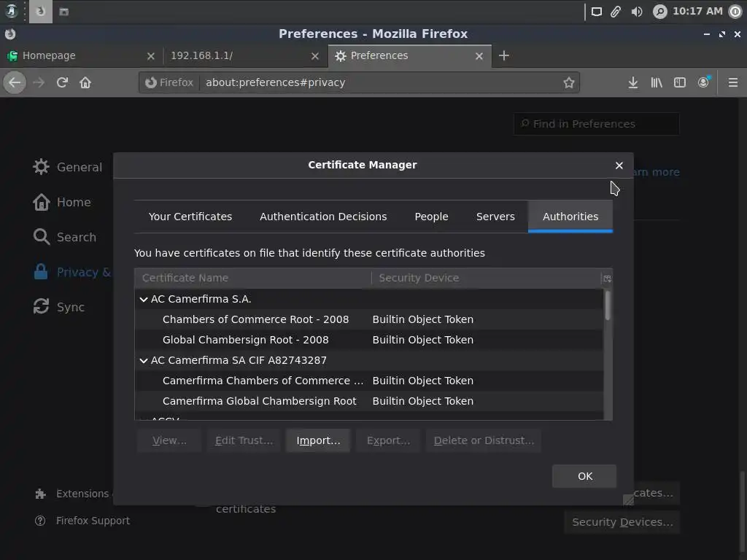This screenshot has height=560, width=747.
Task: Select Chambers of Commerce Root - 2008
Action: [368, 319]
